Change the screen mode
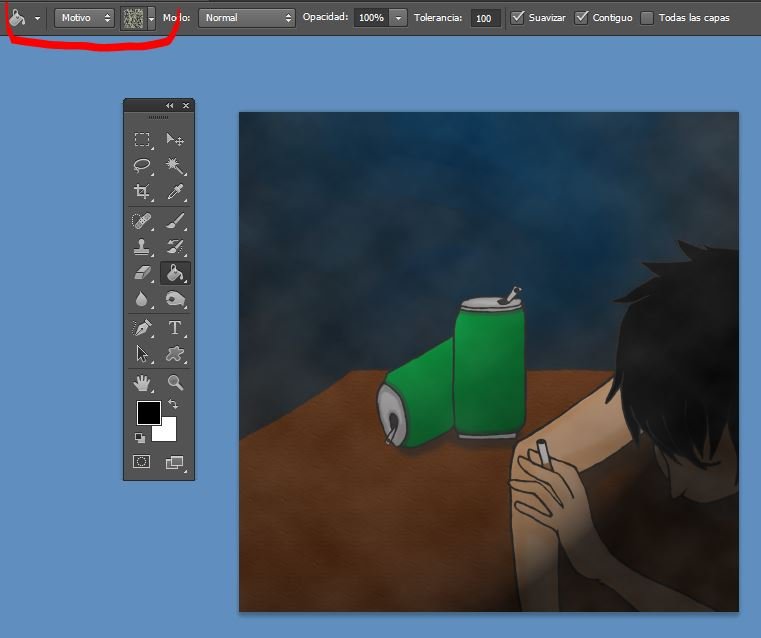 tap(175, 462)
